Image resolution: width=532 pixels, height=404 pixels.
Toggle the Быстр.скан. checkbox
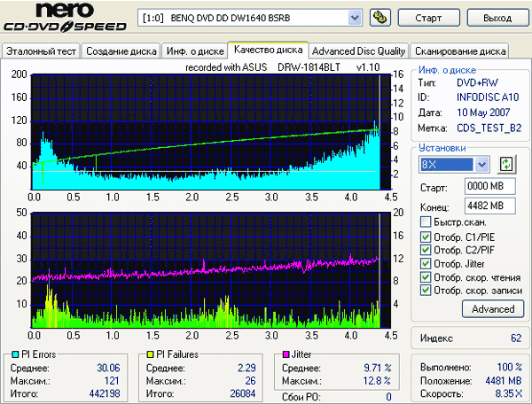(426, 222)
